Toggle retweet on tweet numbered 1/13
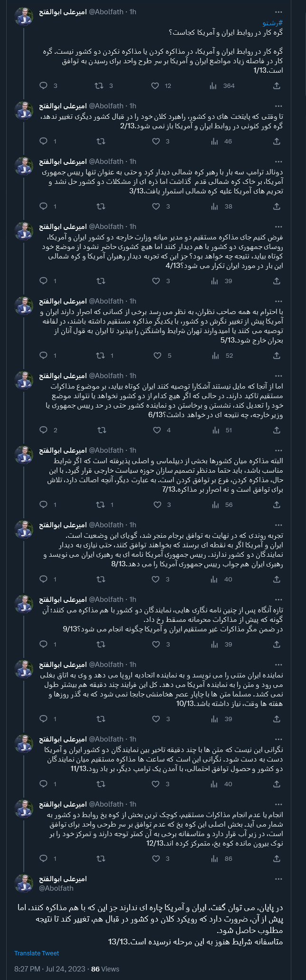The height and width of the screenshot is (980, 306). (x=100, y=86)
